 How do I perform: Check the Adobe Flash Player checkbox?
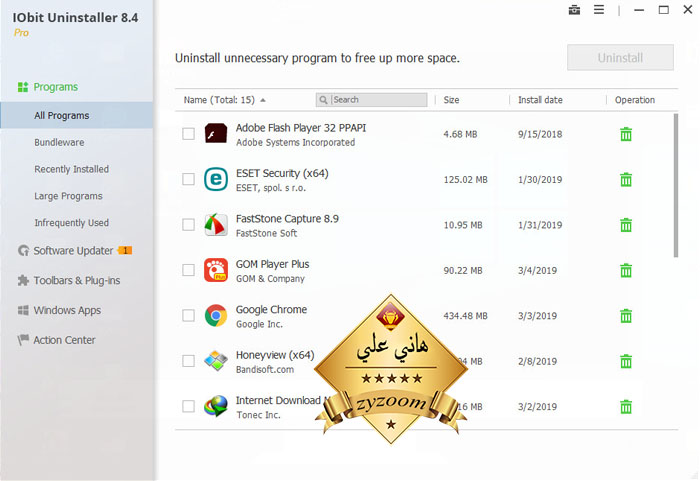click(188, 134)
